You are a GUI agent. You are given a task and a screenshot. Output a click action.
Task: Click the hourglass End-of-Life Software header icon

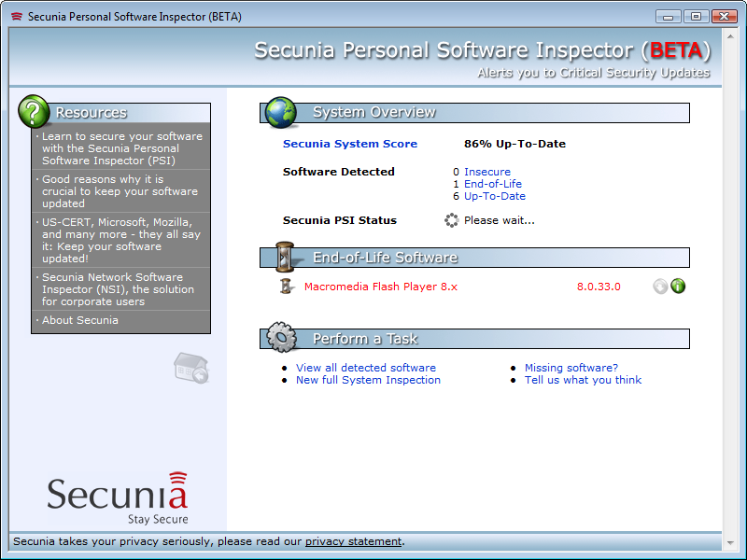[x=285, y=258]
